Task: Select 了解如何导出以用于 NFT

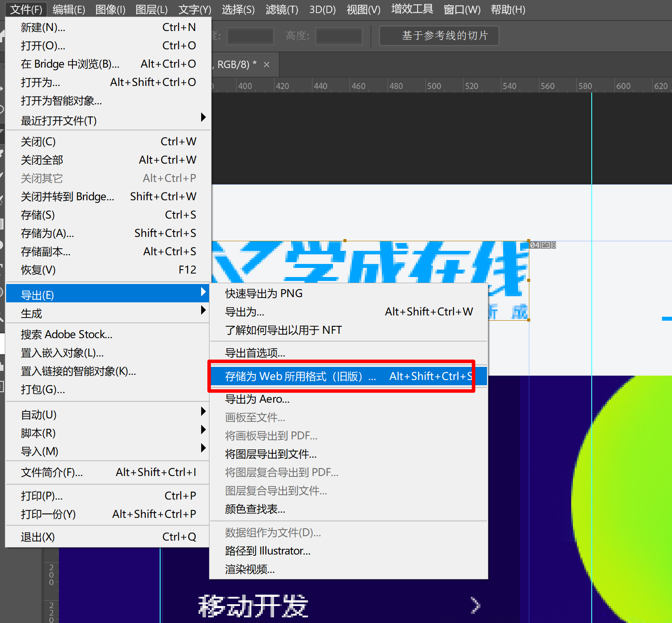Action: pyautogui.click(x=349, y=330)
